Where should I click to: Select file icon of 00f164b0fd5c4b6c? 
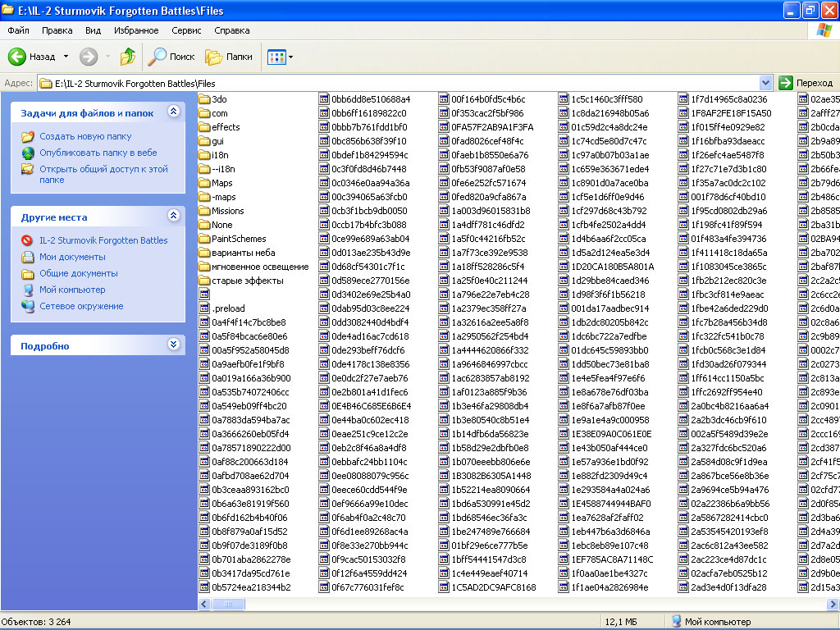coord(444,99)
